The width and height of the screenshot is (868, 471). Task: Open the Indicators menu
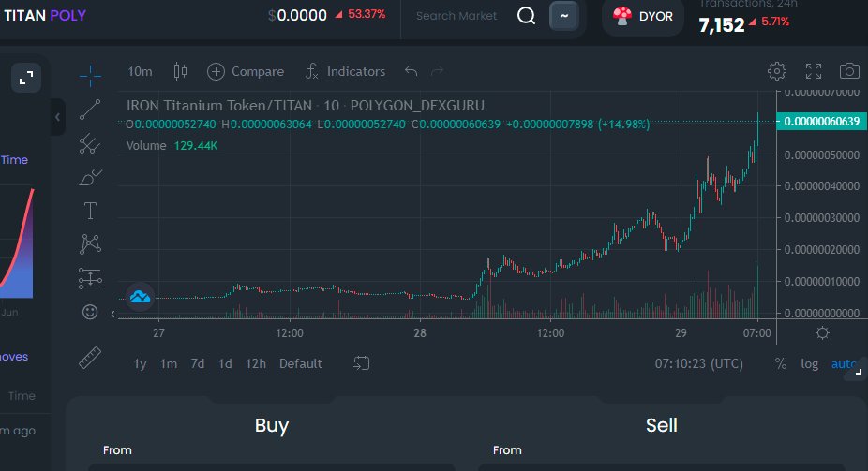pyautogui.click(x=345, y=71)
